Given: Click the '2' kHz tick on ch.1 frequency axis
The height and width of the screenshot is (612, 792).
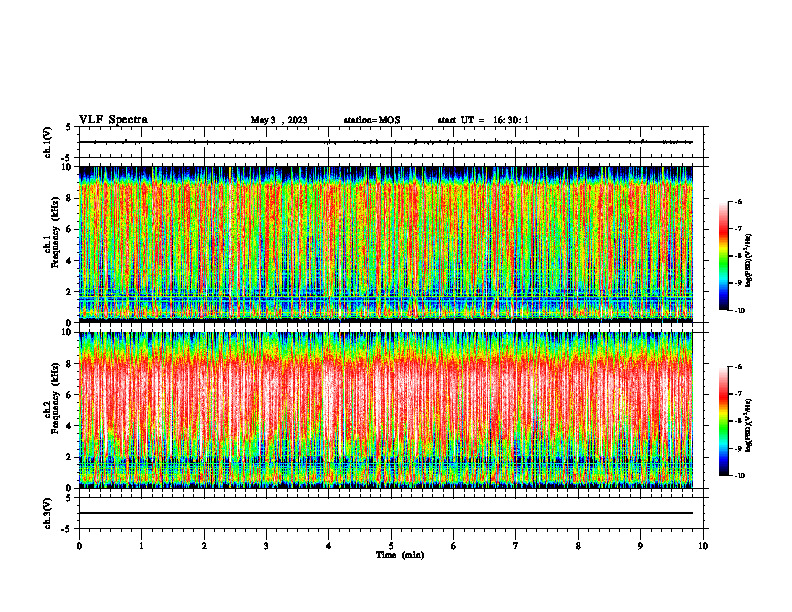Looking at the screenshot, I should point(69,292).
